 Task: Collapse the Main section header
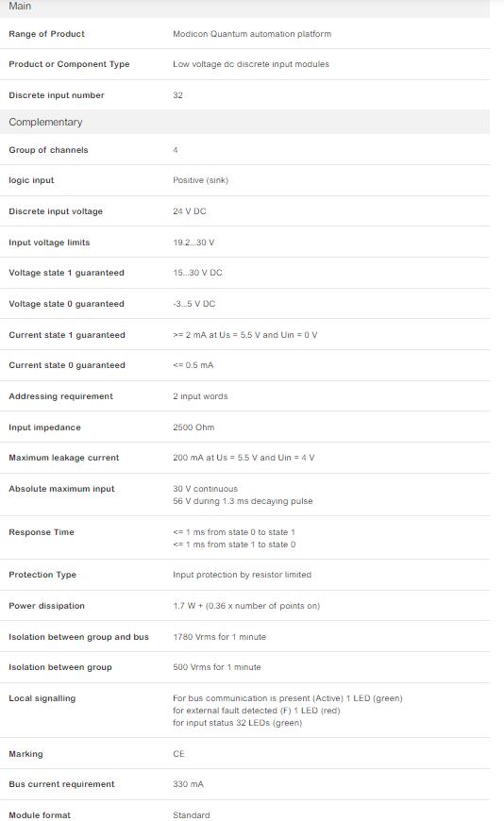pyautogui.click(x=244, y=8)
